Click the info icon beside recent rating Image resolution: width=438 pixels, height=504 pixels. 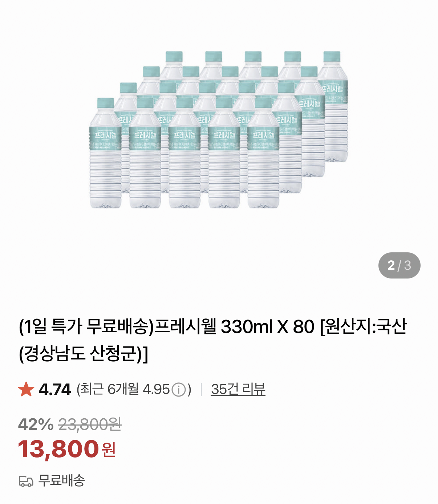[x=178, y=390]
